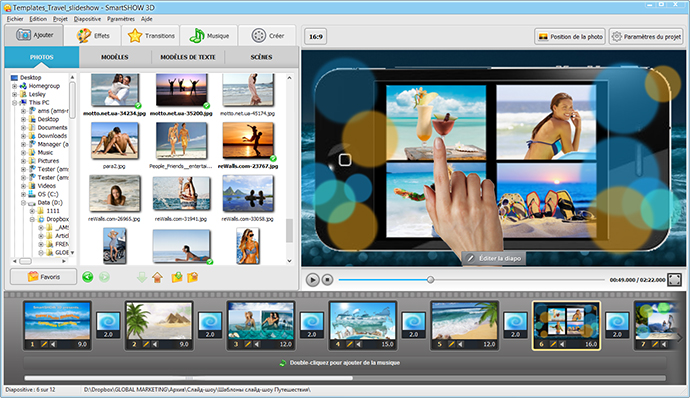
Task: Expand the OS (C:) drive node
Action: click(x=23, y=194)
